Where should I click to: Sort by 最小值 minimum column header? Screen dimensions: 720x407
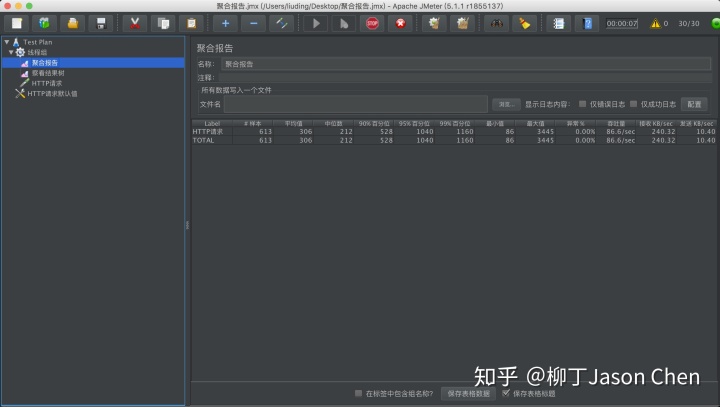pos(495,124)
